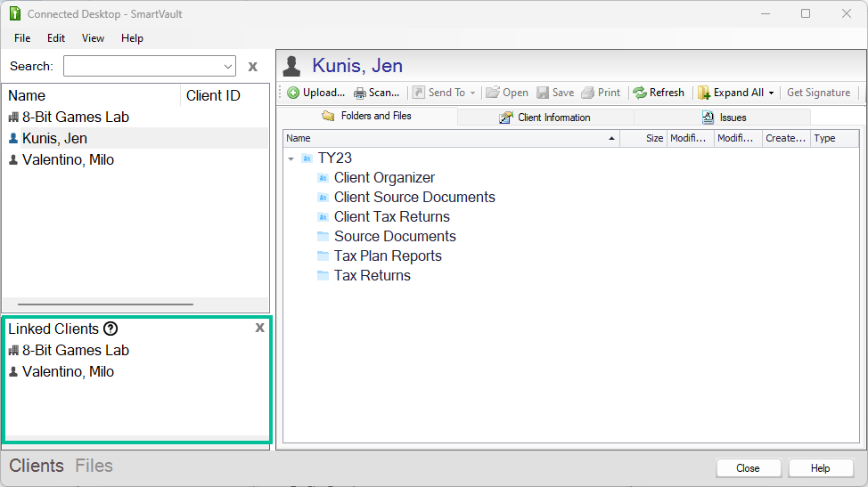The image size is (868, 487).
Task: Click the Open toolbar button
Action: [507, 93]
